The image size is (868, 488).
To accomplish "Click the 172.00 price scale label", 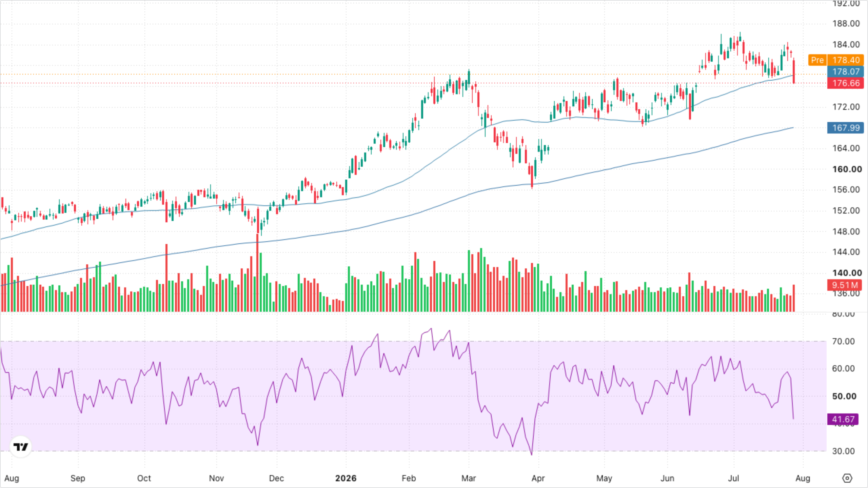I will pyautogui.click(x=846, y=107).
